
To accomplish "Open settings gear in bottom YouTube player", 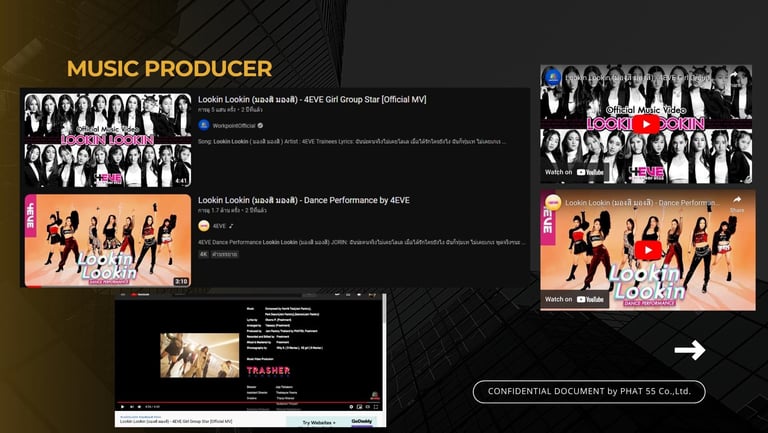I will click(x=351, y=407).
